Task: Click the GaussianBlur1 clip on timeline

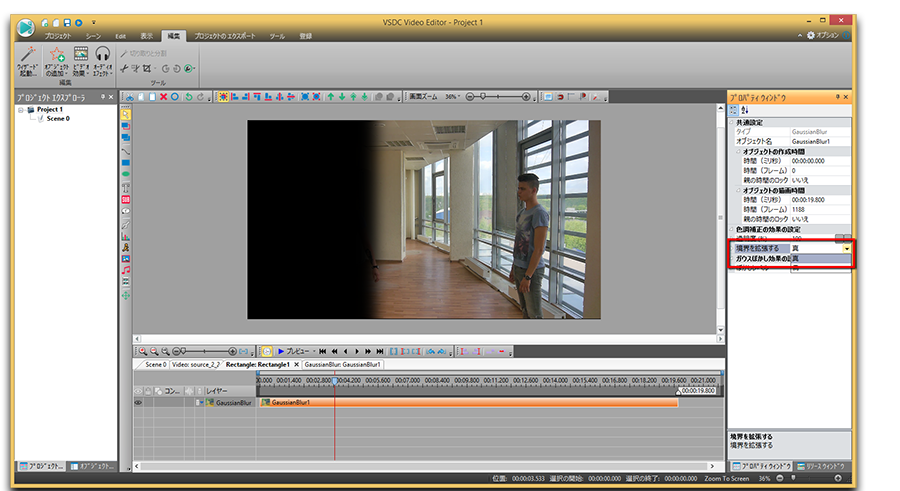Action: pyautogui.click(x=469, y=403)
